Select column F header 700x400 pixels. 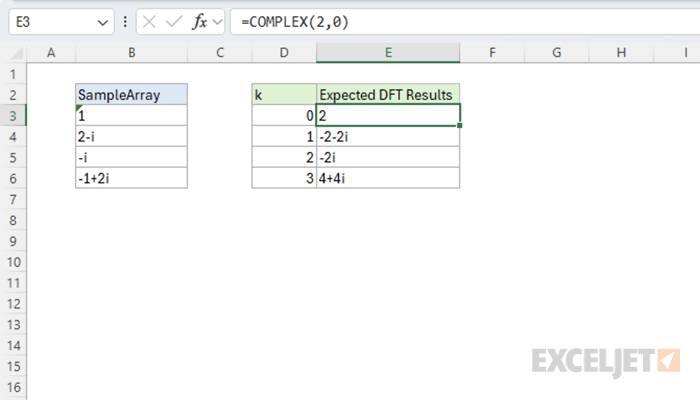pos(492,53)
